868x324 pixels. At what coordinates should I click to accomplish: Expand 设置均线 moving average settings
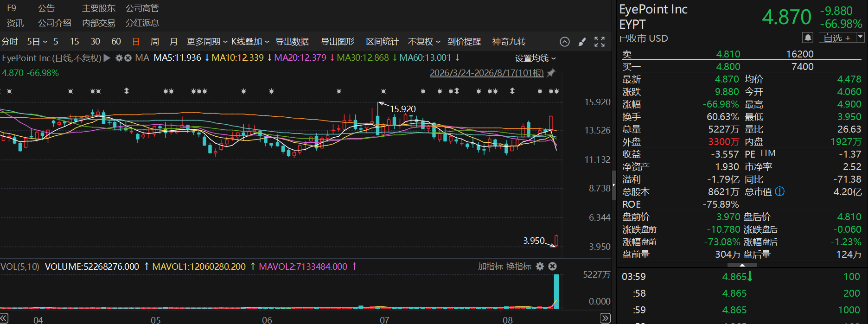(536, 58)
